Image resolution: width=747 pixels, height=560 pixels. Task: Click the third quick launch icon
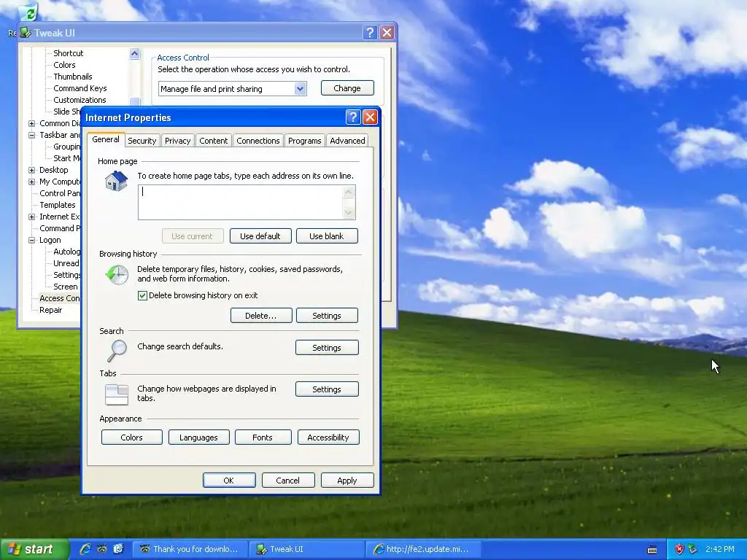(118, 549)
